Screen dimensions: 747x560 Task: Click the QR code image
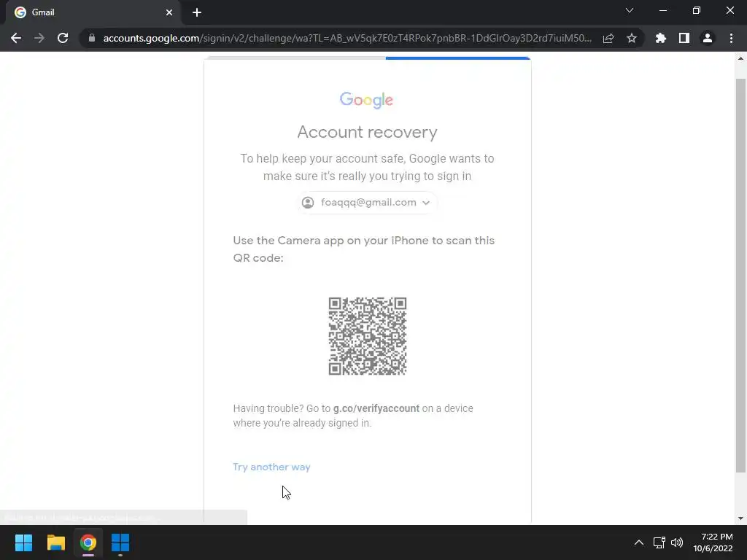[368, 336]
